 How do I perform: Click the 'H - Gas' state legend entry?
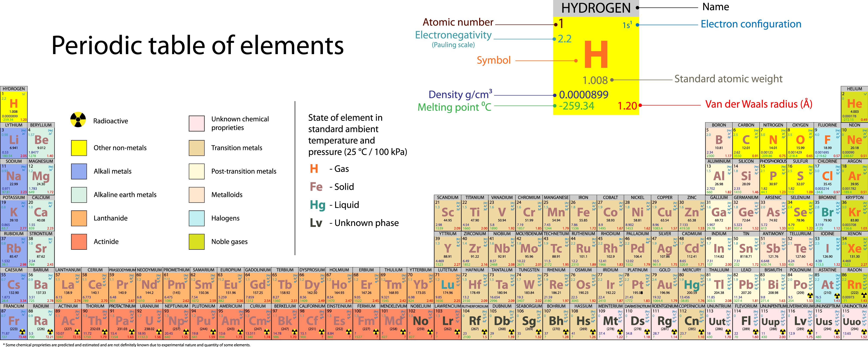pos(329,169)
